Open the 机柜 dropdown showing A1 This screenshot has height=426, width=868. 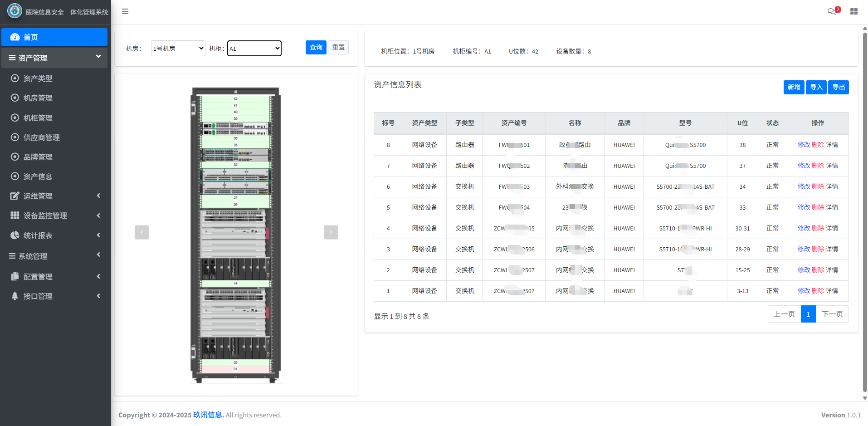click(254, 49)
